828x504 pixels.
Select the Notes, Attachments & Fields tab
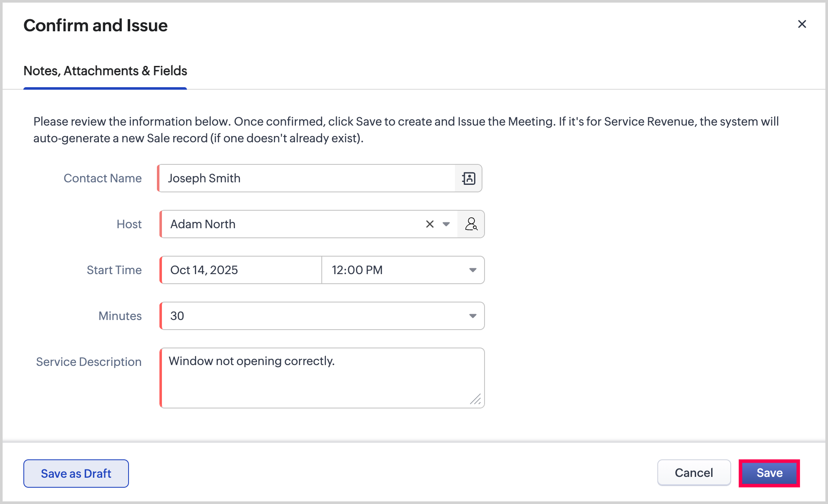point(105,71)
